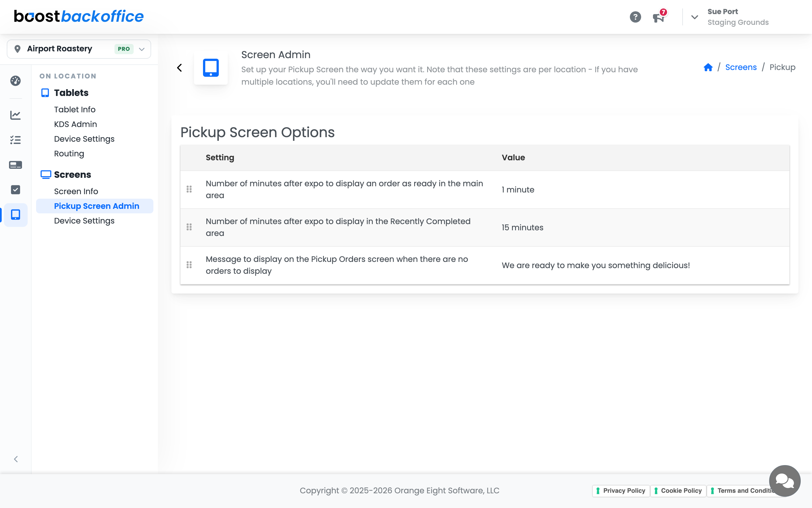The width and height of the screenshot is (812, 508).
Task: Click the Staging Grounds account label
Action: pos(738,22)
